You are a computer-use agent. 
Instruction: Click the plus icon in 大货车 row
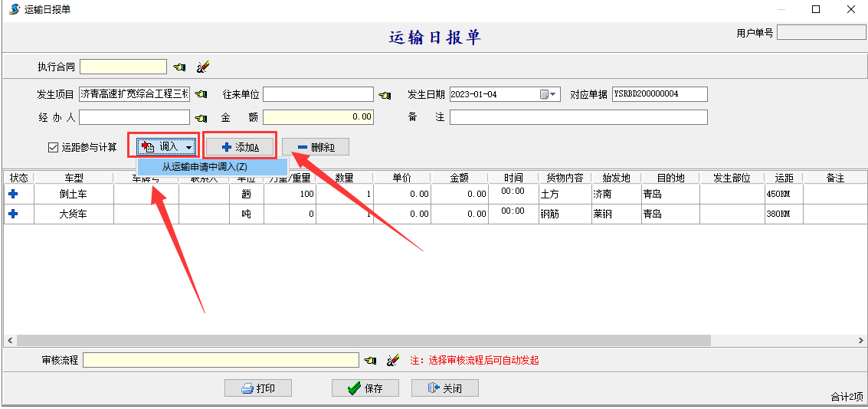coord(13,214)
